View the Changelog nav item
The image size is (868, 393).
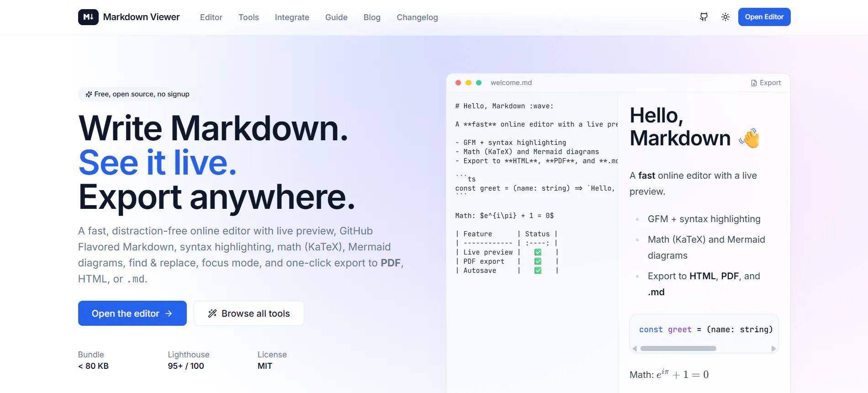click(x=417, y=17)
